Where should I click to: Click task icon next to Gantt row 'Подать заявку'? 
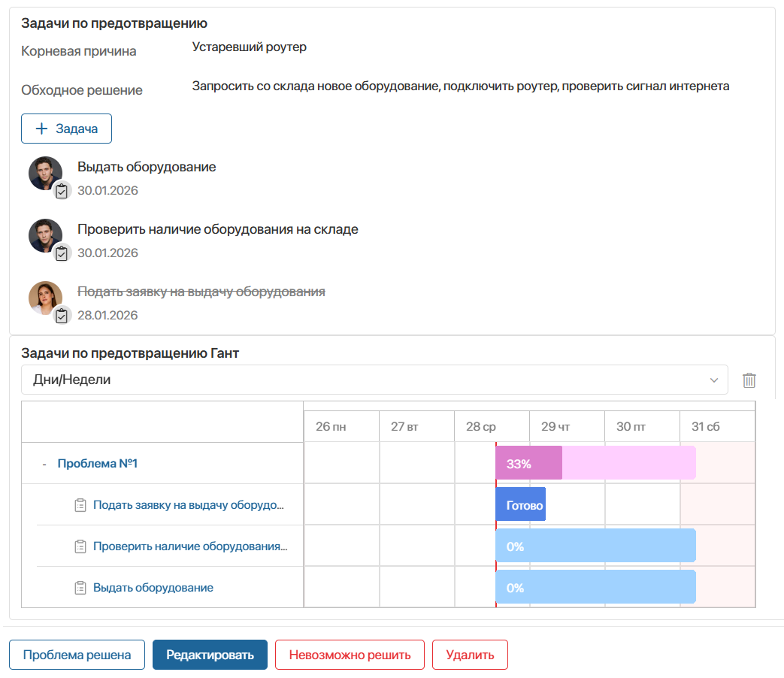pos(80,505)
